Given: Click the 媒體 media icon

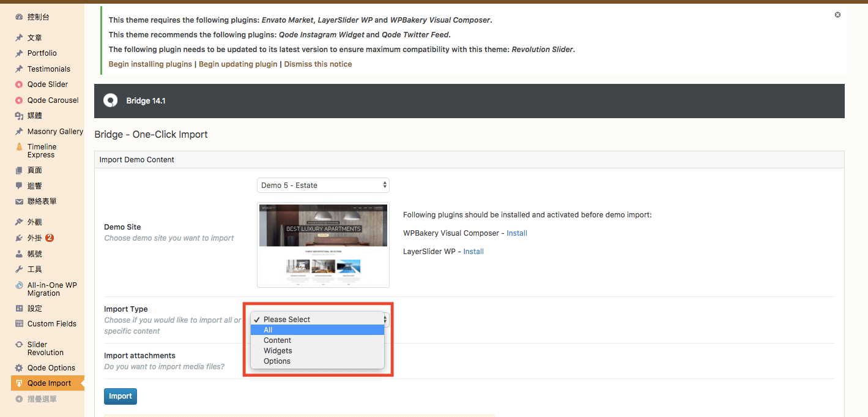Looking at the screenshot, I should pos(19,116).
